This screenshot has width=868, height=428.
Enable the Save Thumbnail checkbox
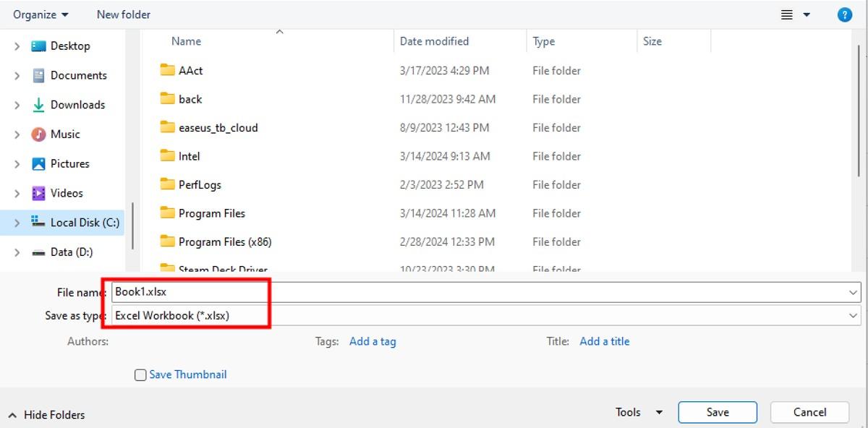(x=140, y=374)
